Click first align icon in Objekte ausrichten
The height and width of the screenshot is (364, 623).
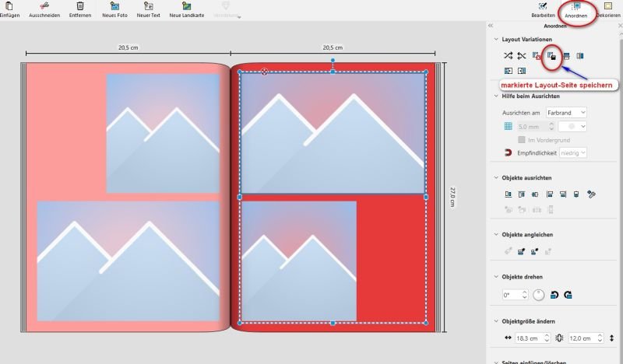508,194
